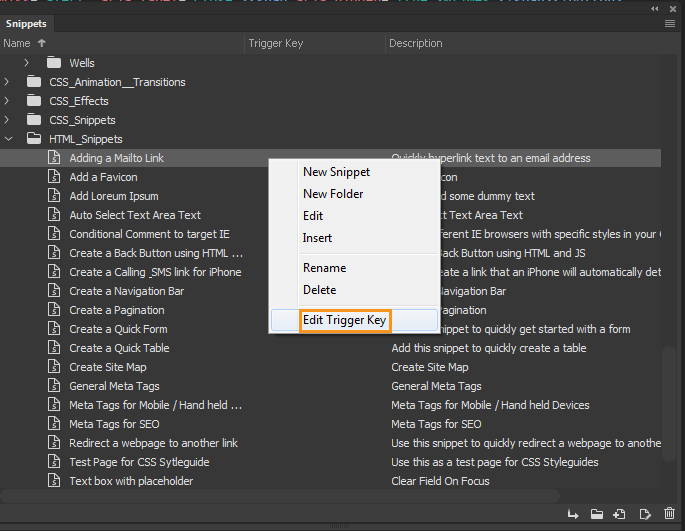The width and height of the screenshot is (685, 531).
Task: Click the Trigger Key column header
Action: point(277,43)
